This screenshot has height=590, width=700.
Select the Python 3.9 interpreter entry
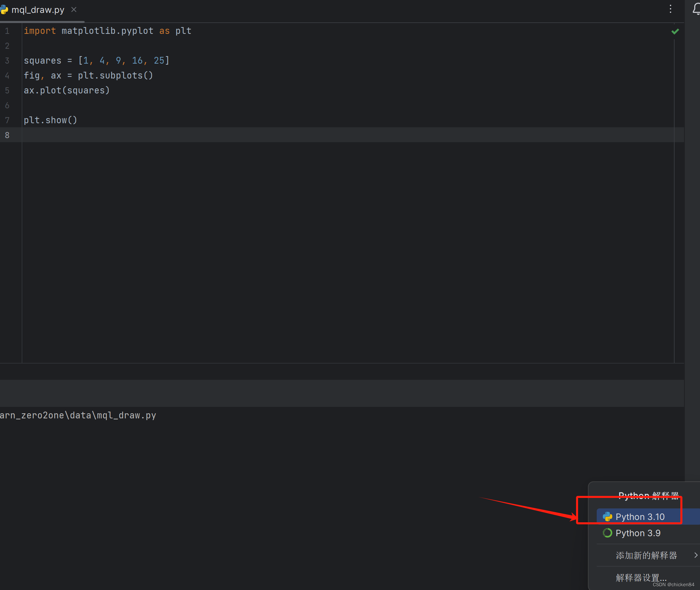pyautogui.click(x=638, y=533)
